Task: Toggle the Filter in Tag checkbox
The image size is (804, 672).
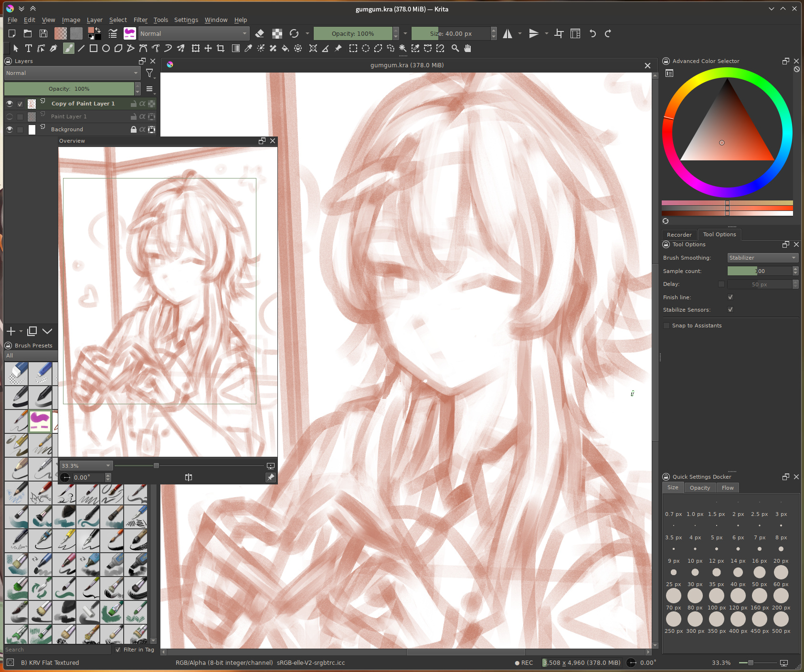Action: [x=118, y=650]
